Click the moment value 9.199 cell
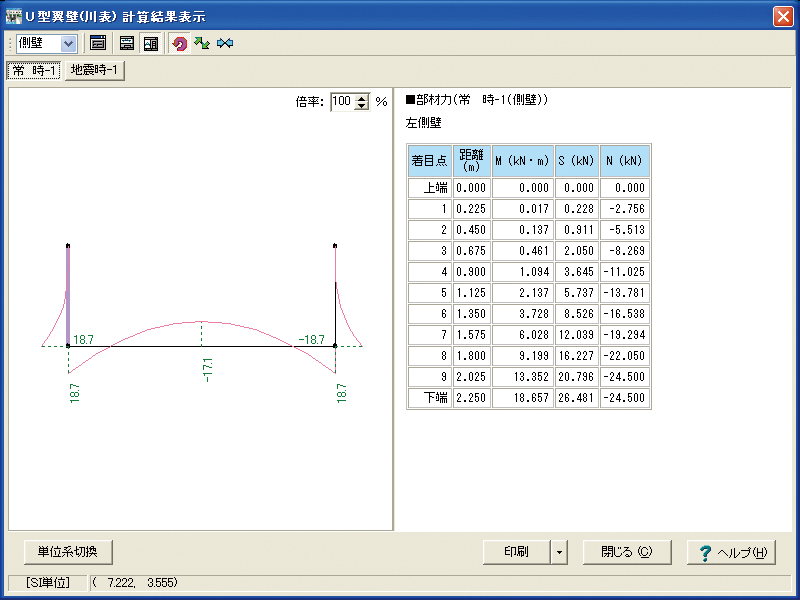This screenshot has width=800, height=600. coord(523,356)
